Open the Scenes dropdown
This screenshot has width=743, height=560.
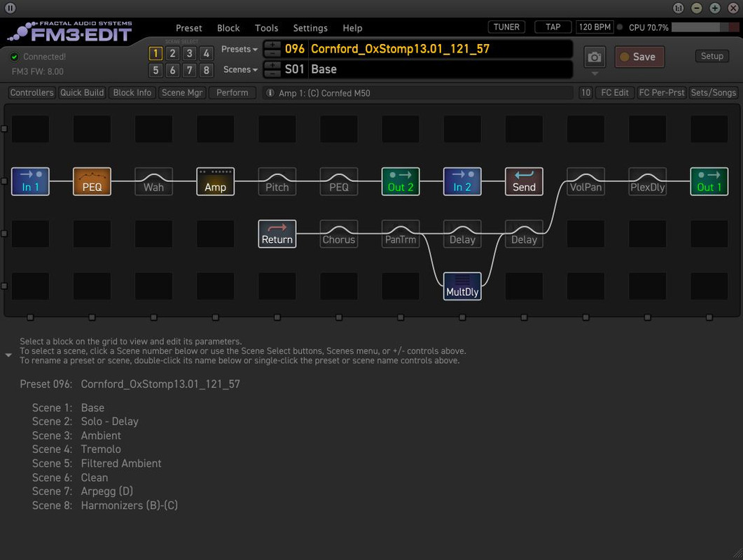tap(240, 69)
